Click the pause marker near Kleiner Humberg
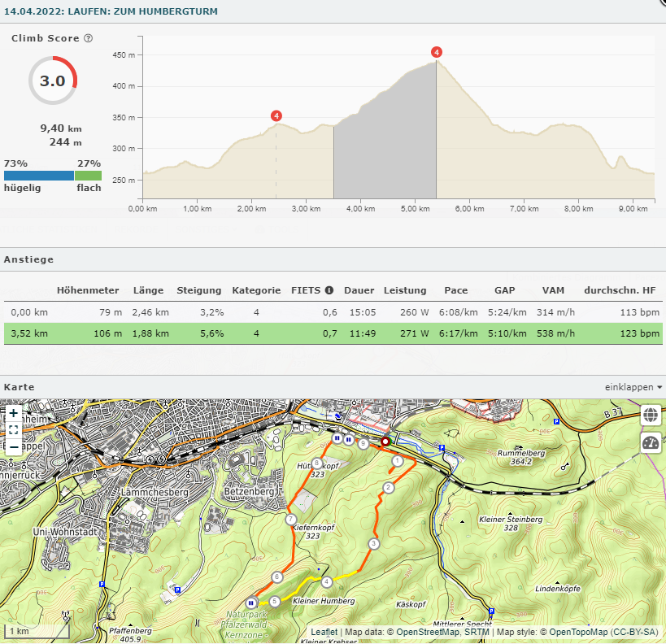This screenshot has height=644, width=666. pyautogui.click(x=252, y=603)
